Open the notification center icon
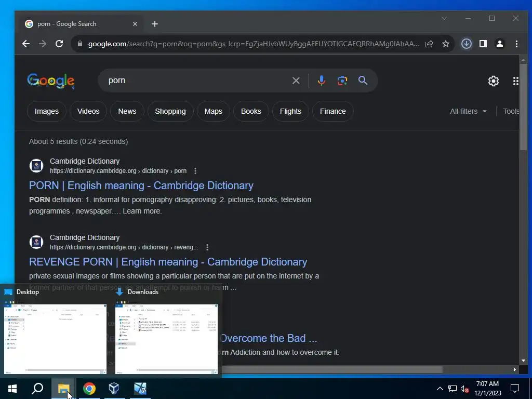 pyautogui.click(x=515, y=389)
